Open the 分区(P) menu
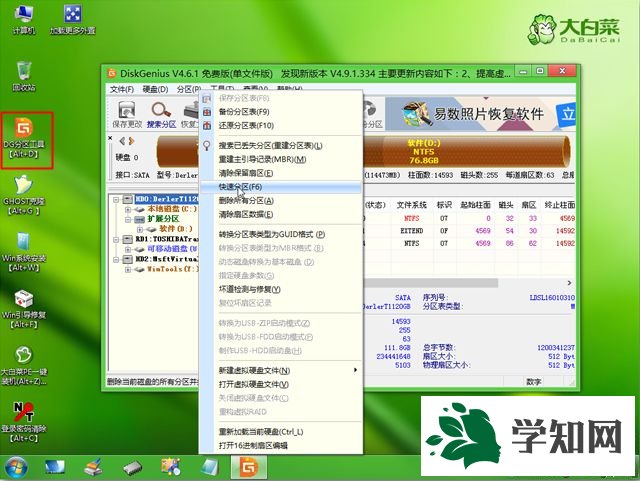 [189, 89]
